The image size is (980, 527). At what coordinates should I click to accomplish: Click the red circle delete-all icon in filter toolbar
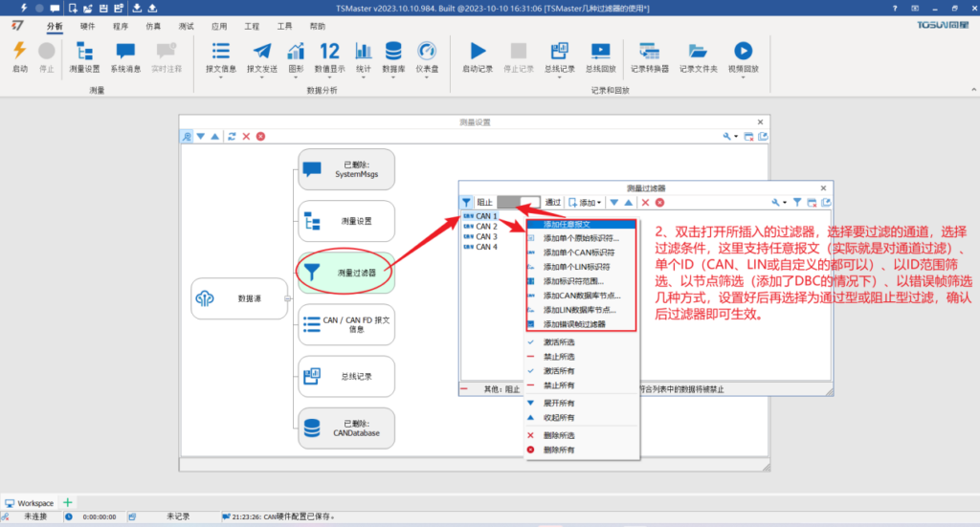[x=659, y=203]
